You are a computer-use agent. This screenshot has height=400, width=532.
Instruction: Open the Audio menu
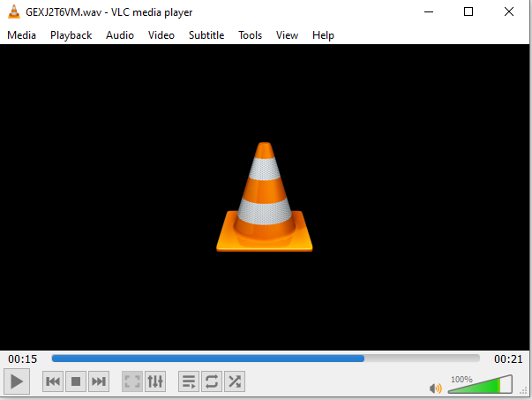tap(120, 35)
